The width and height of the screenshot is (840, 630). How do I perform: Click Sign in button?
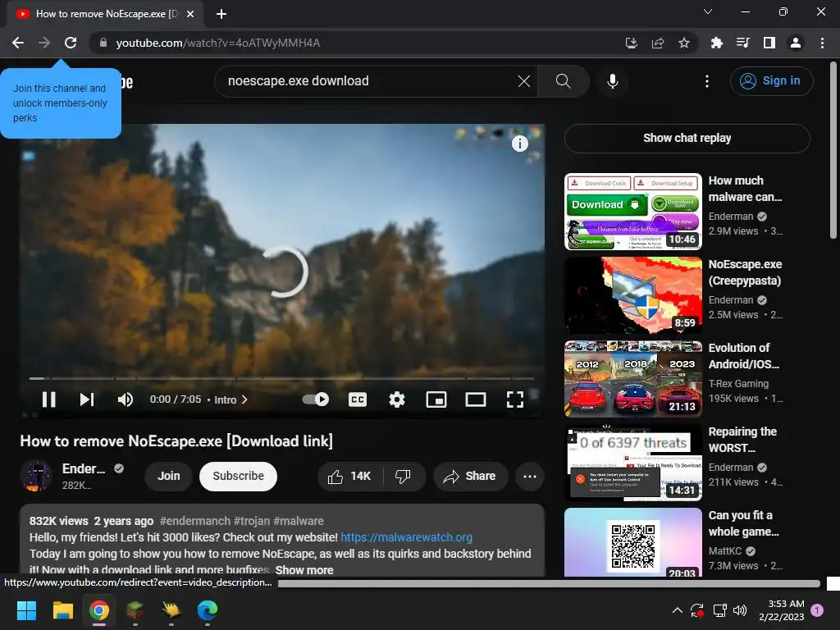771,81
